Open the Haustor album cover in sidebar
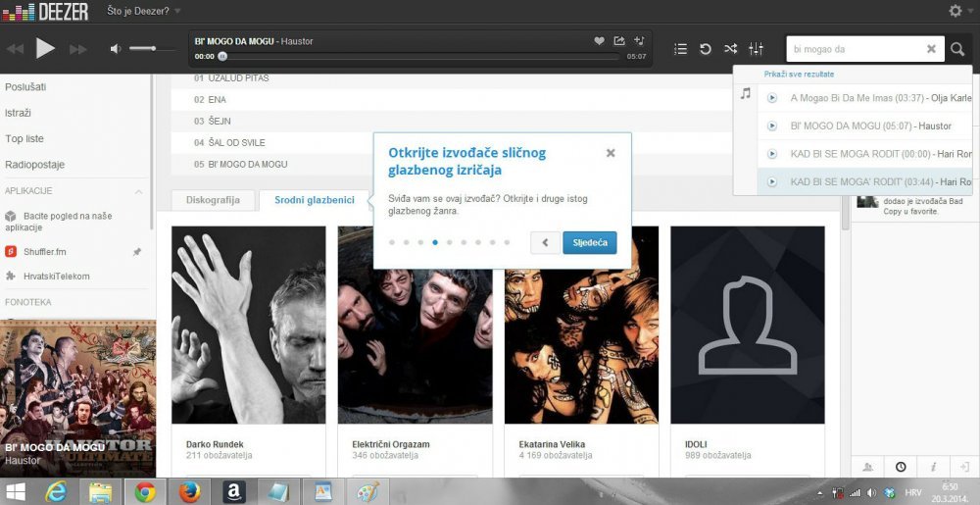Screen dimensions: 980x505 click(77, 397)
